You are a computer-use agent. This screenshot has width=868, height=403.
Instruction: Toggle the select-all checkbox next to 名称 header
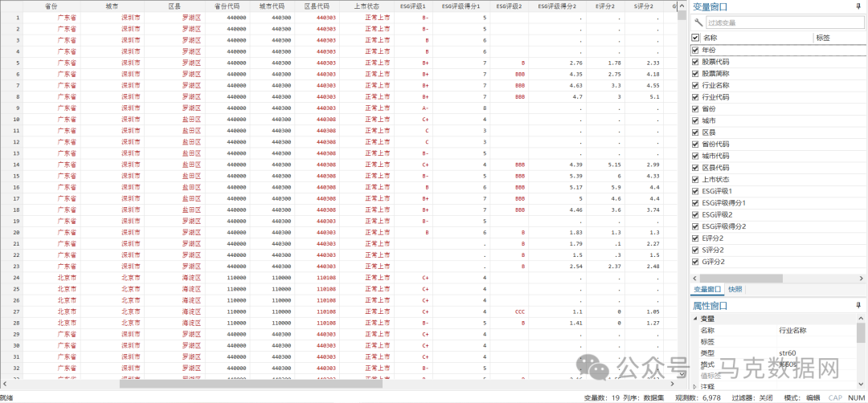click(696, 38)
